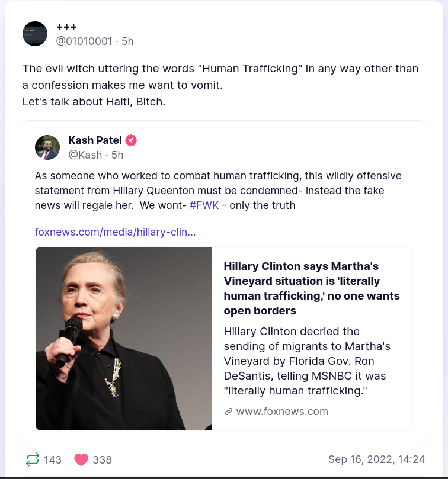This screenshot has height=479, width=448.
Task: Click the pink verified badge beside Kash Patel
Action: pyautogui.click(x=131, y=140)
